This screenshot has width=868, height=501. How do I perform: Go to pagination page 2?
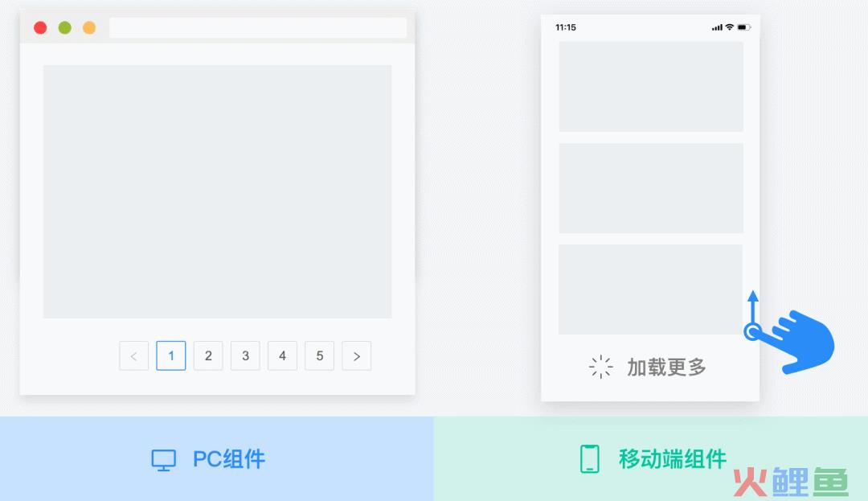pyautogui.click(x=208, y=355)
